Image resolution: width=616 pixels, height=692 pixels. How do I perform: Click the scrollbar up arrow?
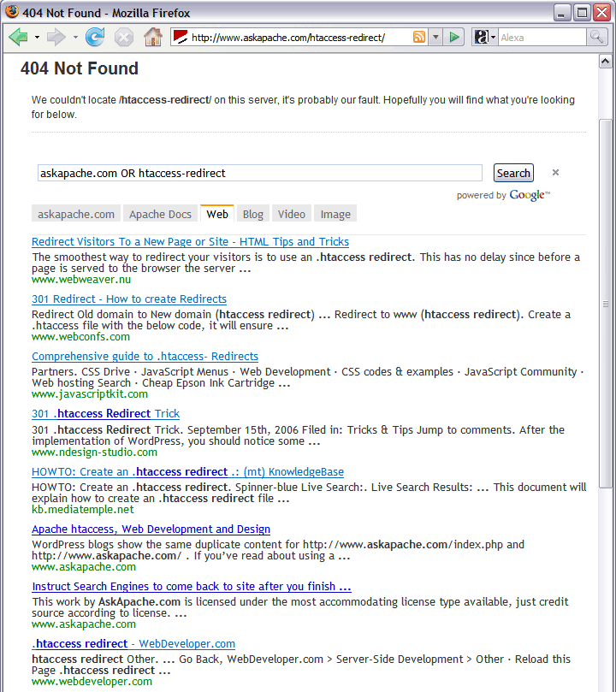point(605,62)
